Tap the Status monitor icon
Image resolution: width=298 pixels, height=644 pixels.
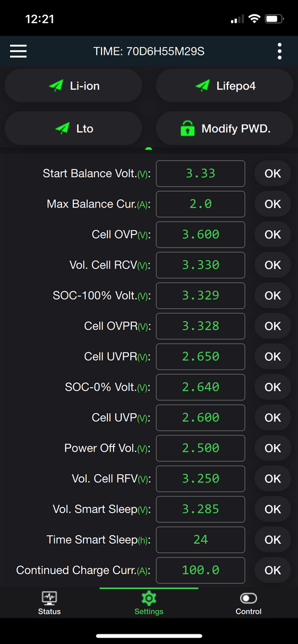click(x=50, y=597)
